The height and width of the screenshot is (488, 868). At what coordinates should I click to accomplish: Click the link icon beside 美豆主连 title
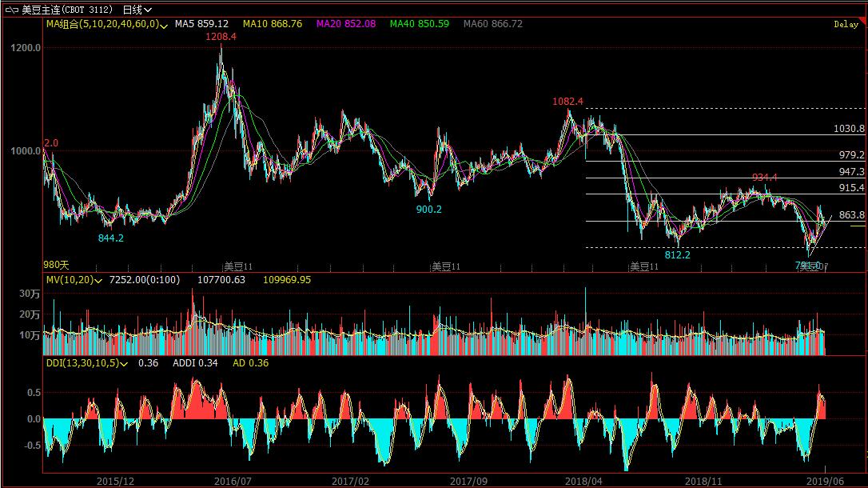tap(12, 10)
